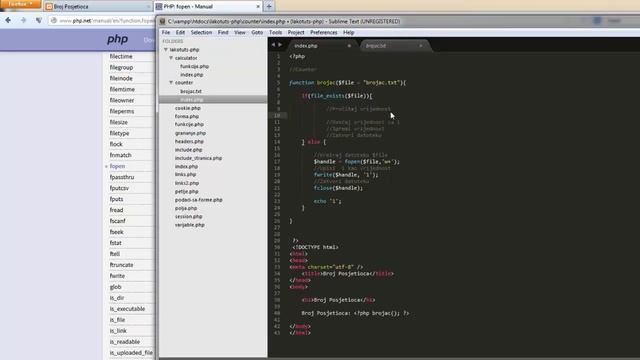Open the Find menu in Sublime Text
This screenshot has height=360, width=640.
(223, 32)
